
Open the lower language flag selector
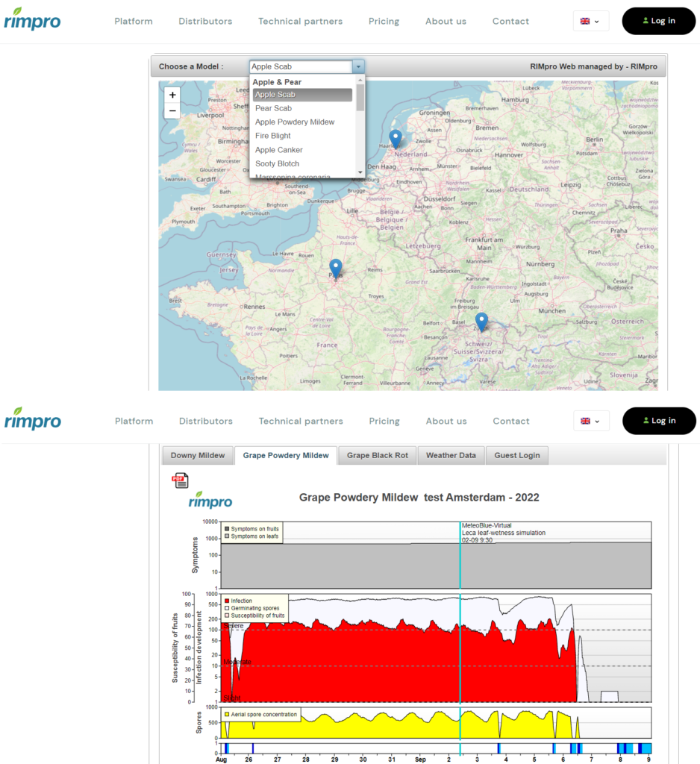[x=590, y=421]
